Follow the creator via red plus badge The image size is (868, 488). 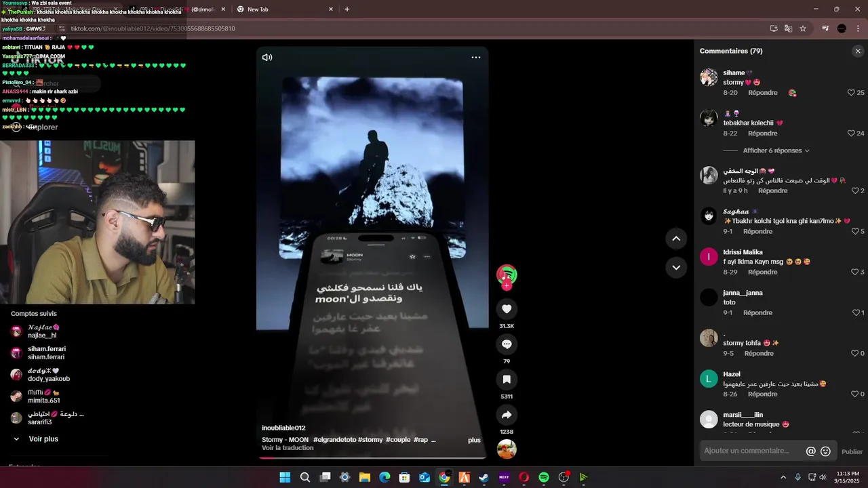pos(507,285)
